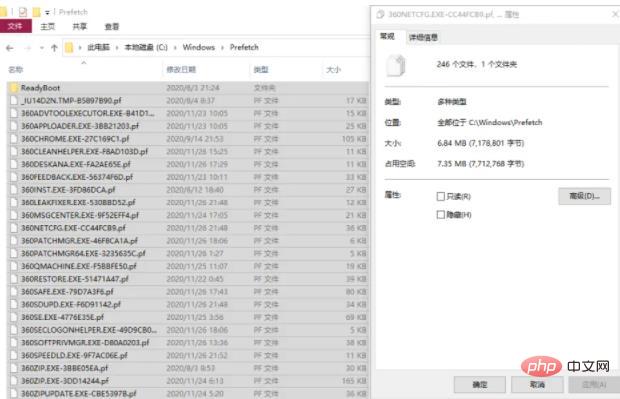Open the 文件 ribbon tab
This screenshot has width=620, height=399.
click(x=15, y=26)
